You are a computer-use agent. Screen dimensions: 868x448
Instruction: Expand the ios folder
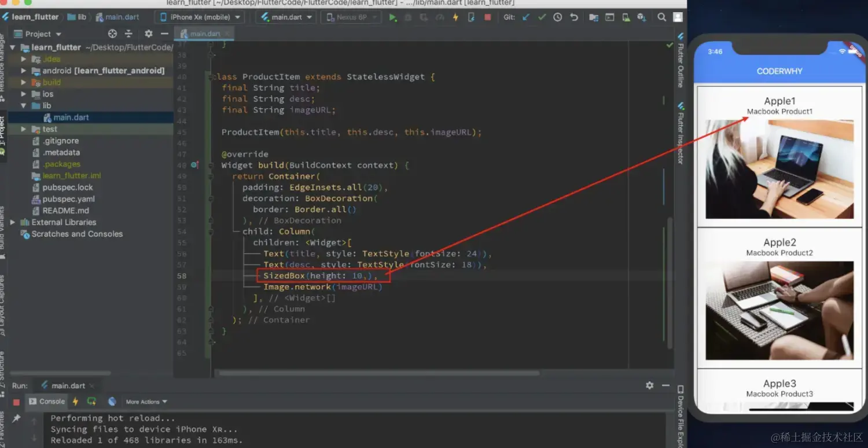(24, 94)
